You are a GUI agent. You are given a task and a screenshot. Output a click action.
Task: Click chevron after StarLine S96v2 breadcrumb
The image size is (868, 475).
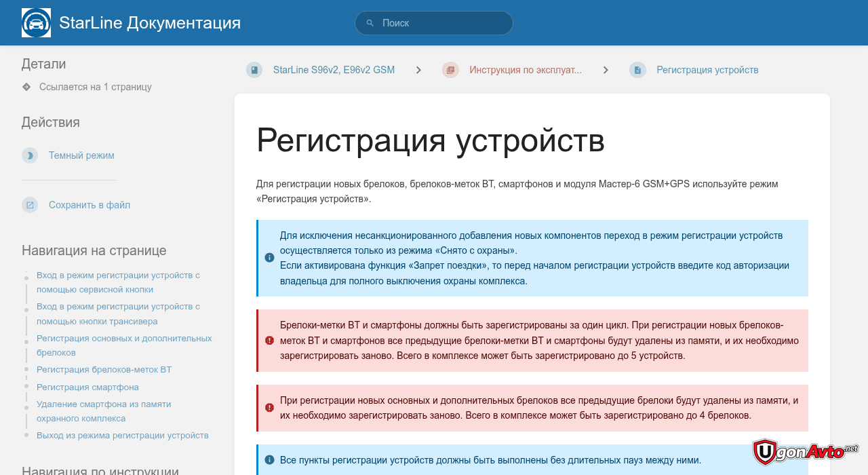coord(418,70)
